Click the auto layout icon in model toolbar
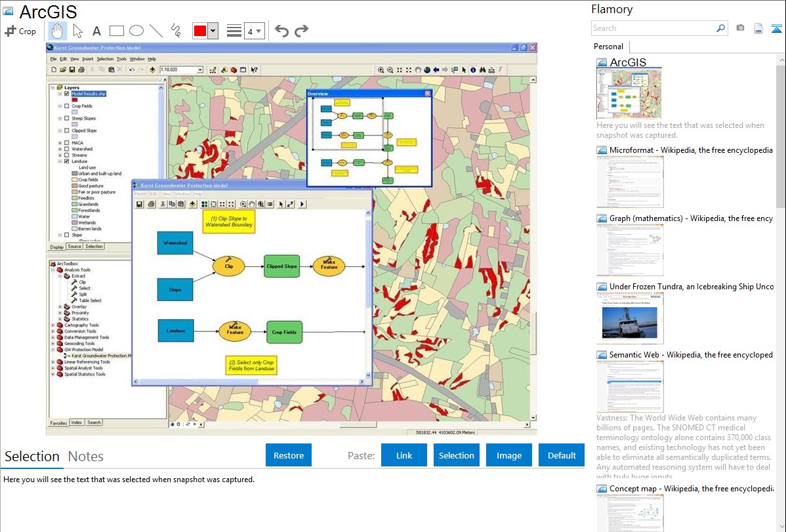Screen dimensions: 786x532 point(205,204)
